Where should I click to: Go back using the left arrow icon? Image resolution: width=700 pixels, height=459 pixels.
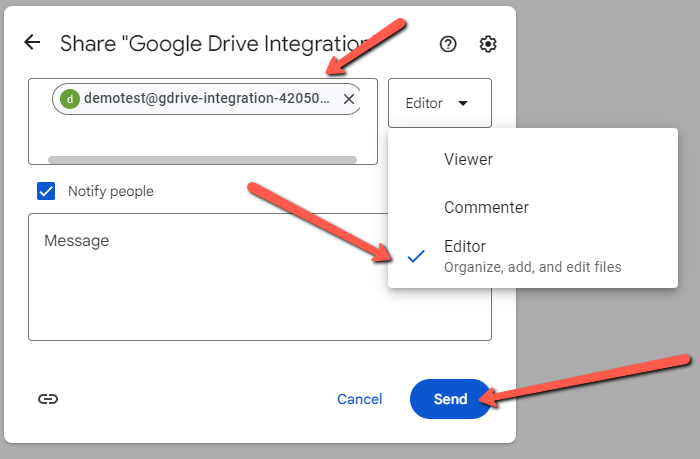pos(32,43)
